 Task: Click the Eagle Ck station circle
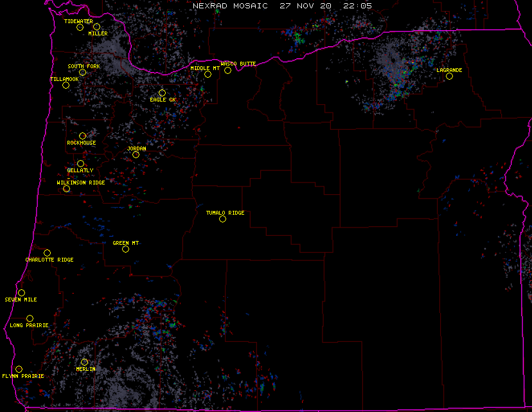click(x=163, y=93)
